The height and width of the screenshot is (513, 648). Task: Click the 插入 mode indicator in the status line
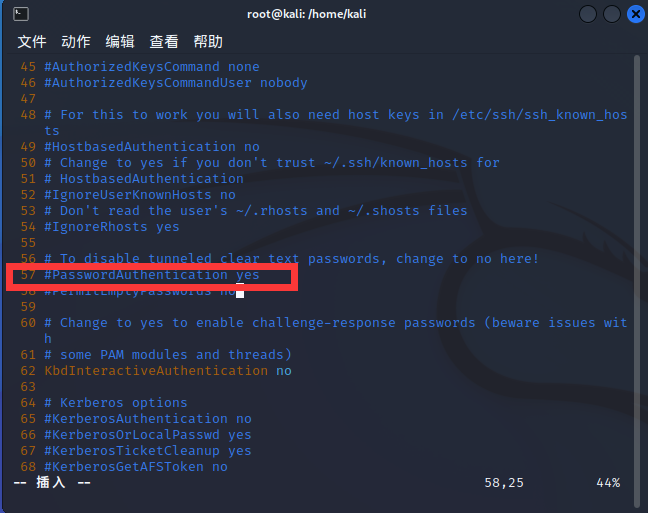[52, 483]
